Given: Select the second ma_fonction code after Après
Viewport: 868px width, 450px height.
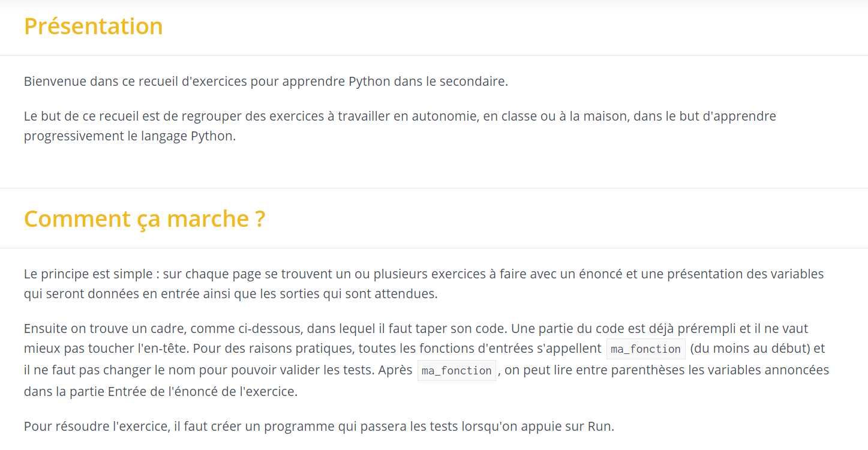Looking at the screenshot, I should tap(456, 370).
